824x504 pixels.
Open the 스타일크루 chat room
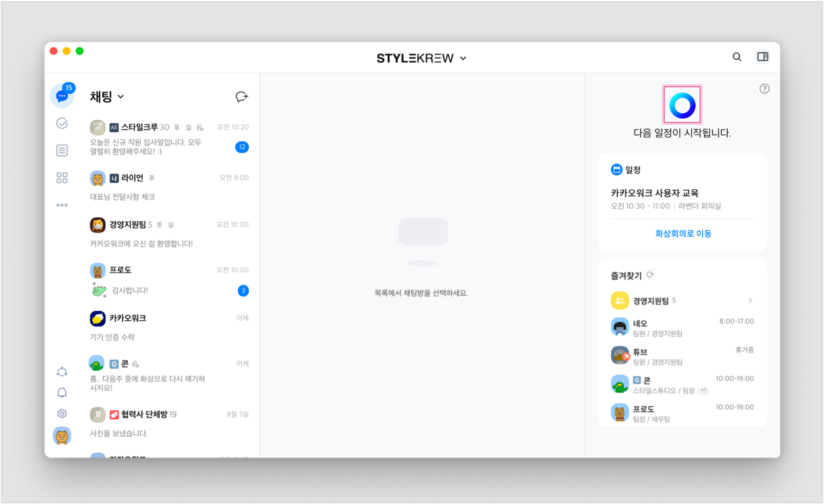[x=169, y=137]
